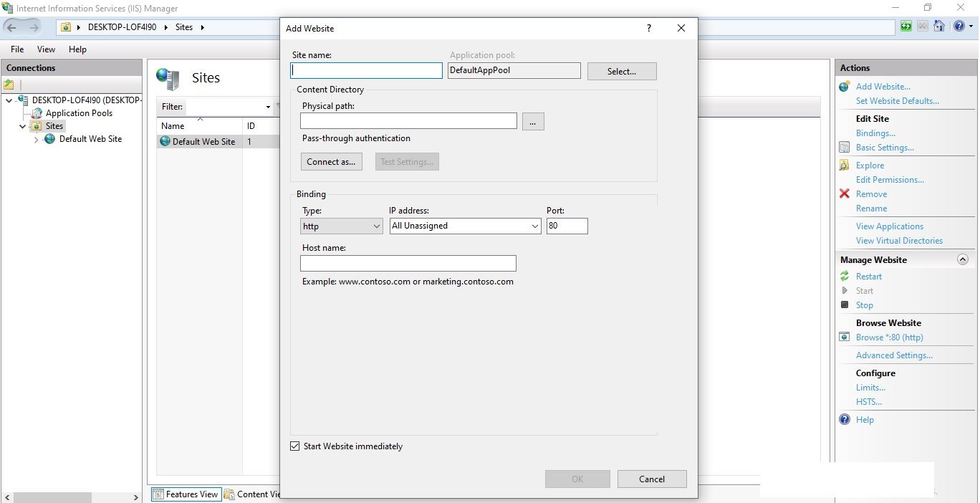Open the View menu
The width and height of the screenshot is (980, 503).
[x=46, y=49]
